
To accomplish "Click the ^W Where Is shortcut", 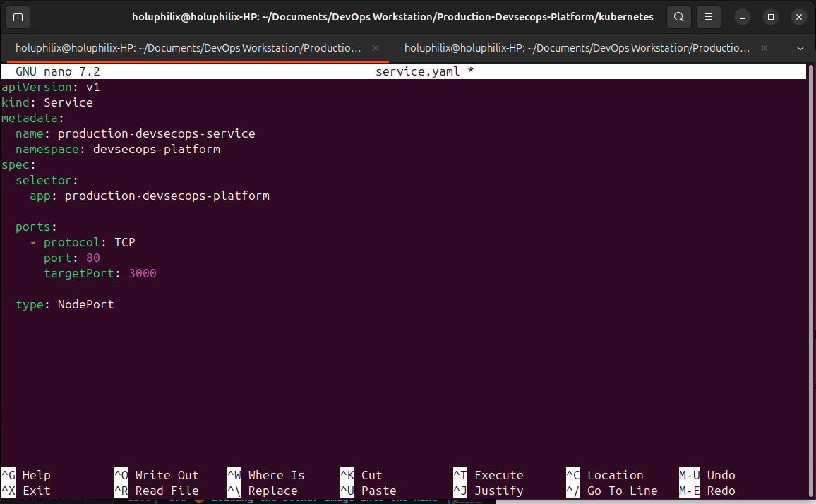I will (266, 475).
